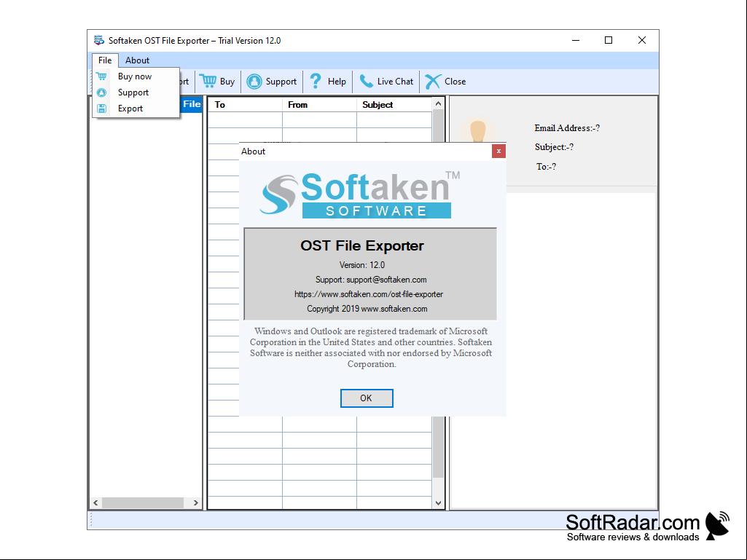Click the softaken.com/ost-file-exporter URL text
747x560 pixels.
[369, 294]
